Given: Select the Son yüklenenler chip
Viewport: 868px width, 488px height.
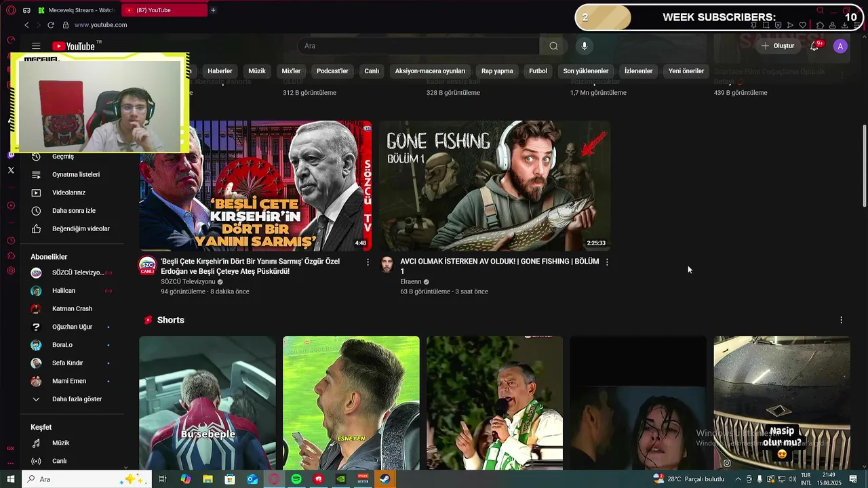Looking at the screenshot, I should pyautogui.click(x=586, y=71).
